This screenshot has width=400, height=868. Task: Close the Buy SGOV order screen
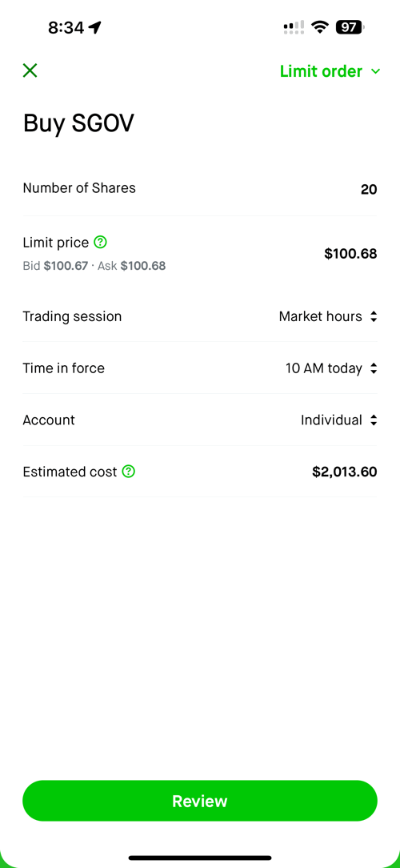point(30,70)
